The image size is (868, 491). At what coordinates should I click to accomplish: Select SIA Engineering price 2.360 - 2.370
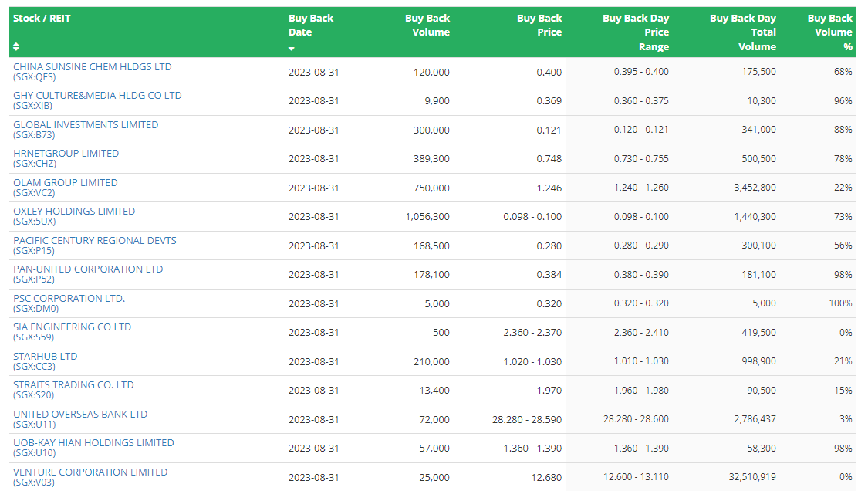tap(532, 333)
